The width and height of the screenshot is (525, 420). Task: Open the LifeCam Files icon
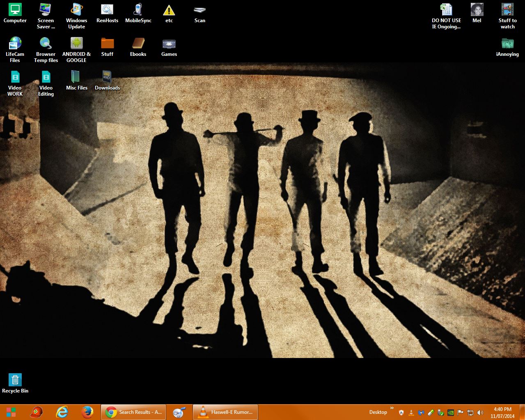tap(15, 50)
